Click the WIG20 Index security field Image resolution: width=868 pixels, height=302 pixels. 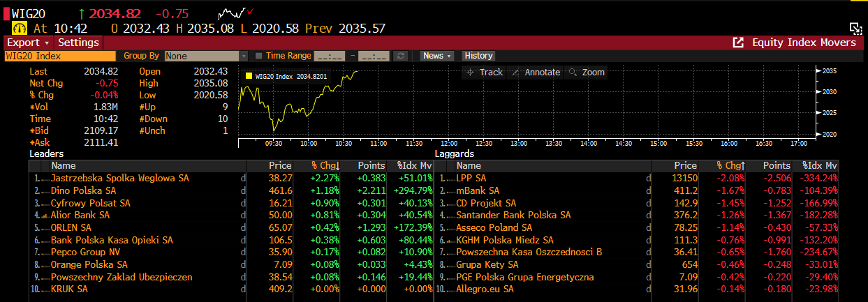point(59,56)
